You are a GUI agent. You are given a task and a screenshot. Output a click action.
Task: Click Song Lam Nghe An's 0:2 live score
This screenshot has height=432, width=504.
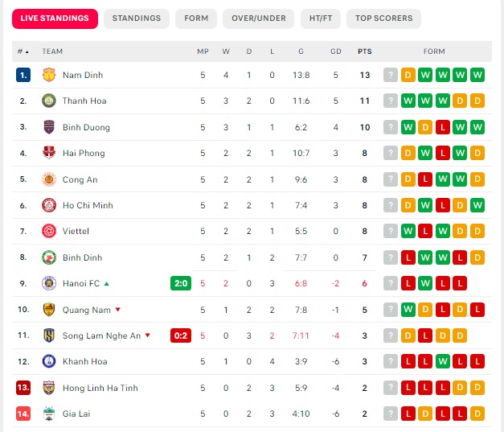coord(181,335)
